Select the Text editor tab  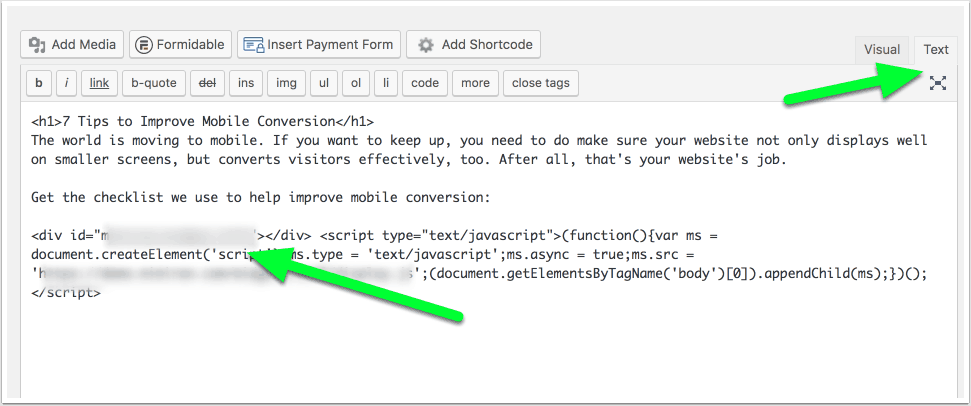pos(936,50)
